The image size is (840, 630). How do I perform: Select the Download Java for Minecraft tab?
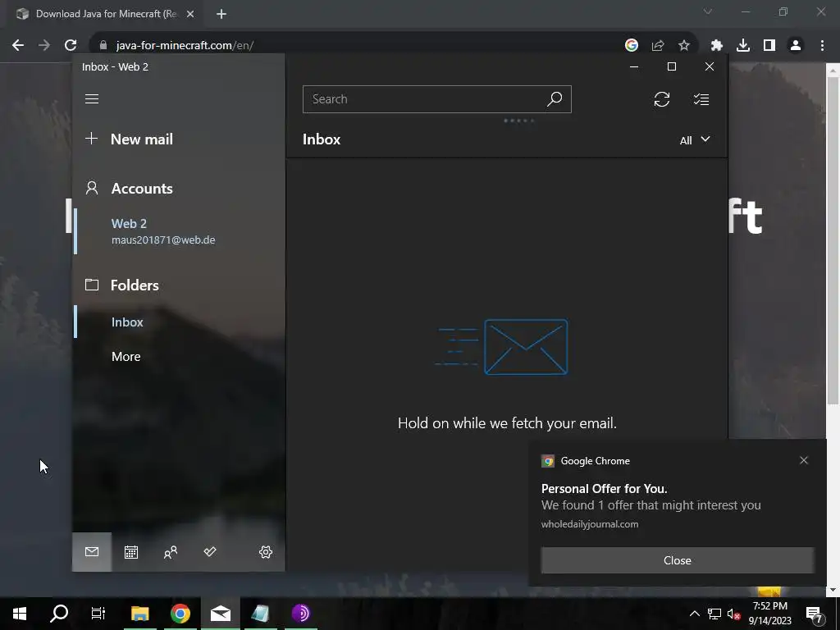click(106, 14)
